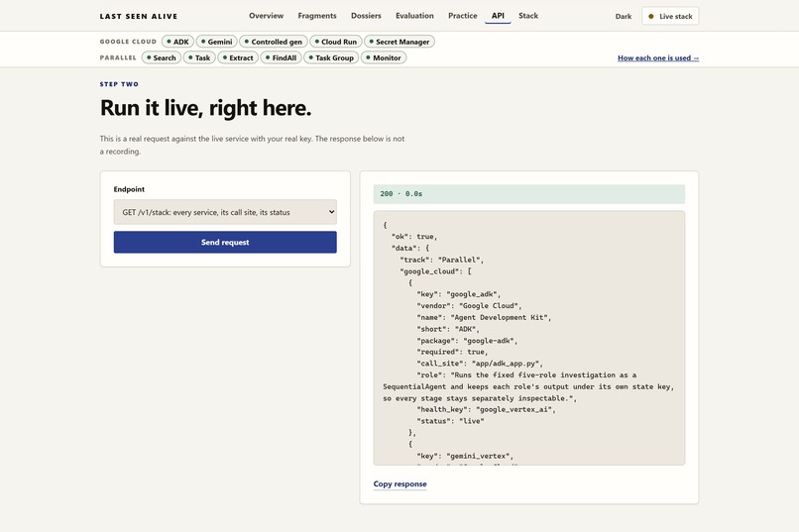
Task: Click the '"name": "Agent Development Kit"' line
Action: pos(484,317)
